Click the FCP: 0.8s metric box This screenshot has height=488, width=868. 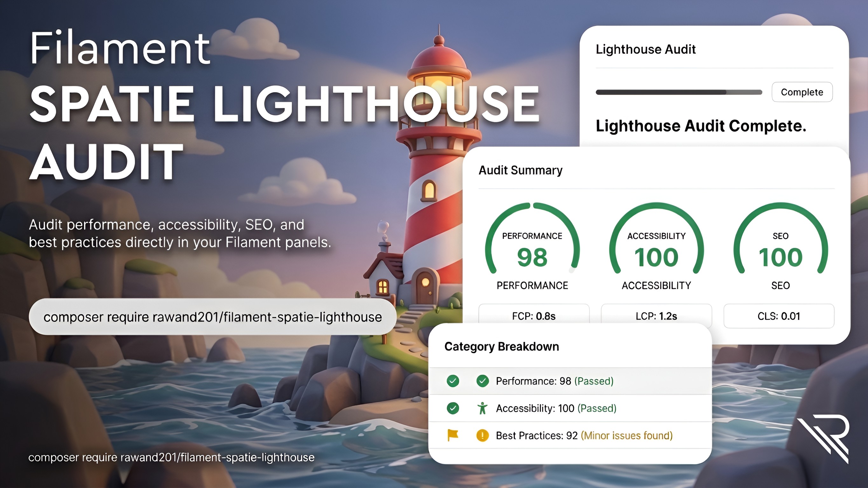[x=534, y=314]
